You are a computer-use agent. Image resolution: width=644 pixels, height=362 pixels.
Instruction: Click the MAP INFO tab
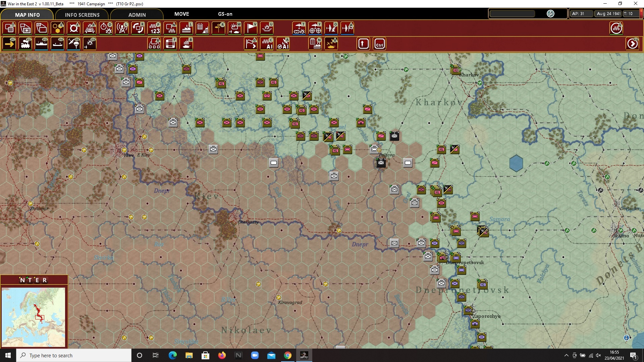click(x=27, y=15)
